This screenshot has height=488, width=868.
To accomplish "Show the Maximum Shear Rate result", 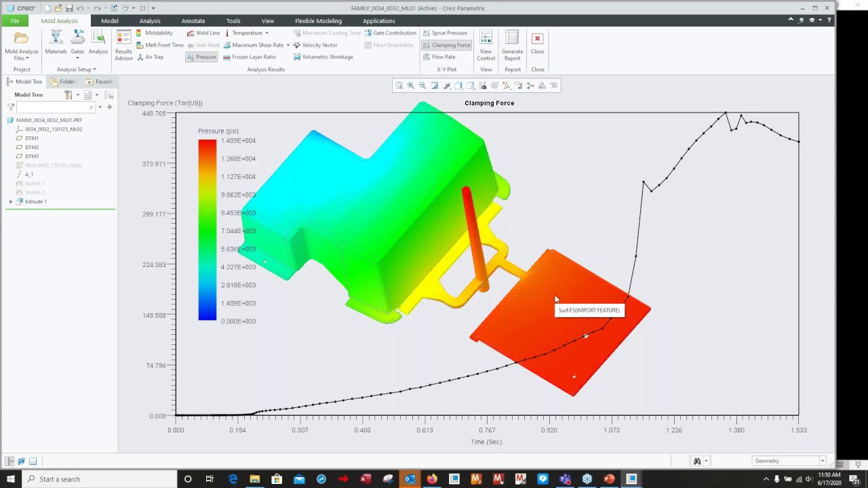I will click(253, 45).
